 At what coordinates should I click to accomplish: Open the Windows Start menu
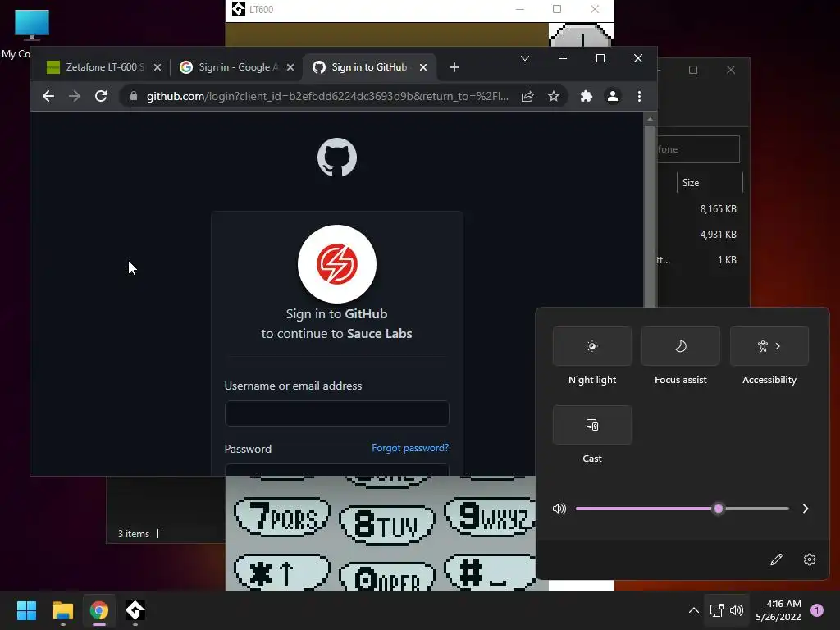pos(26,610)
